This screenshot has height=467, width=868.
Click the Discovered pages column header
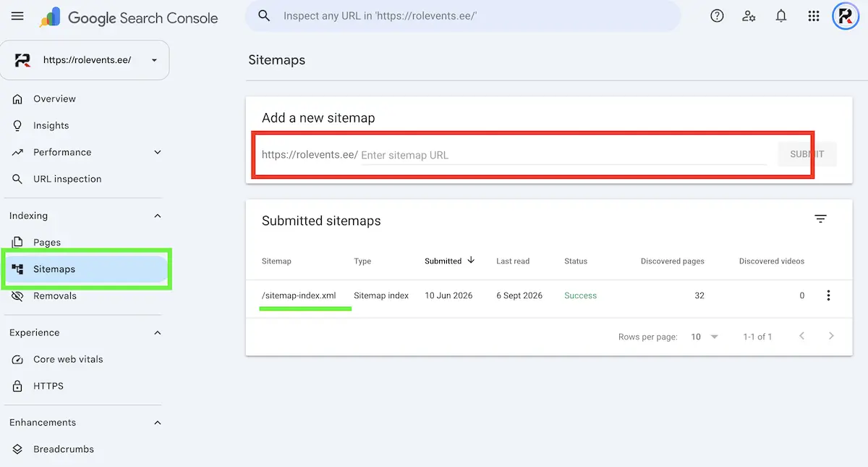tap(672, 261)
